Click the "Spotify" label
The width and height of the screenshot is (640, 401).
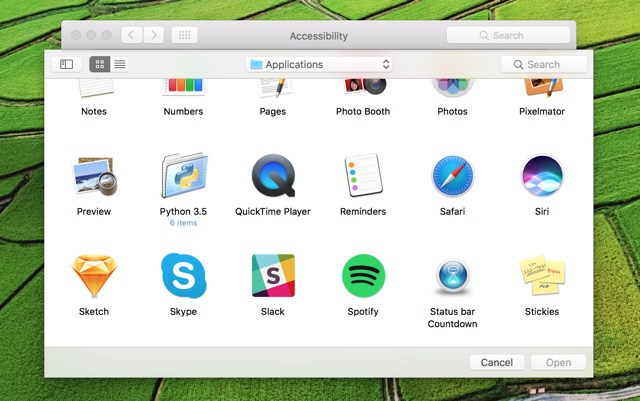[363, 312]
